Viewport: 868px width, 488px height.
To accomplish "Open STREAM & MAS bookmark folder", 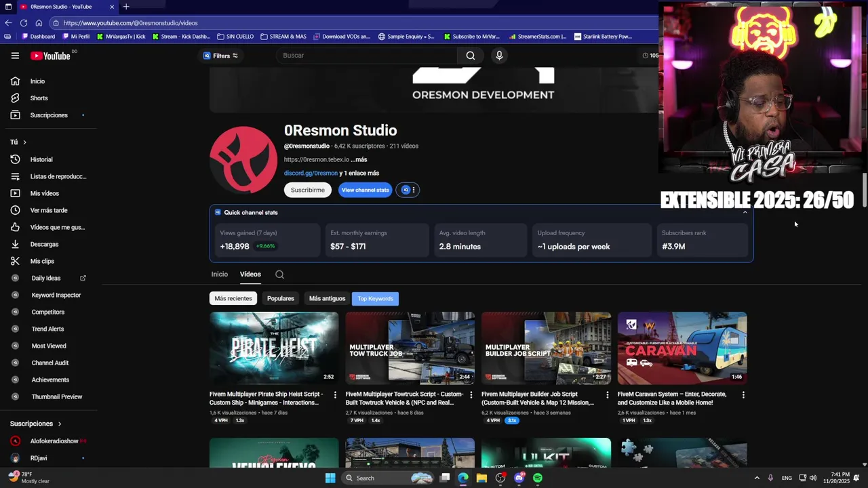I will click(283, 37).
